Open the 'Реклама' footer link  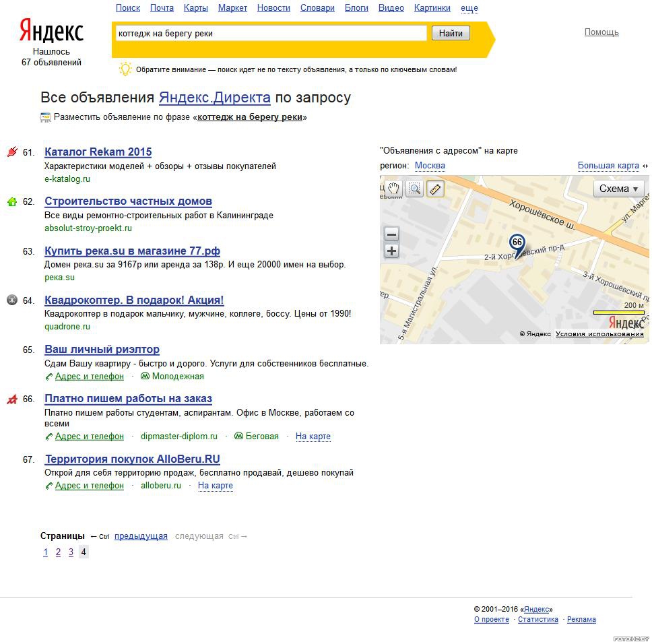pos(581,619)
